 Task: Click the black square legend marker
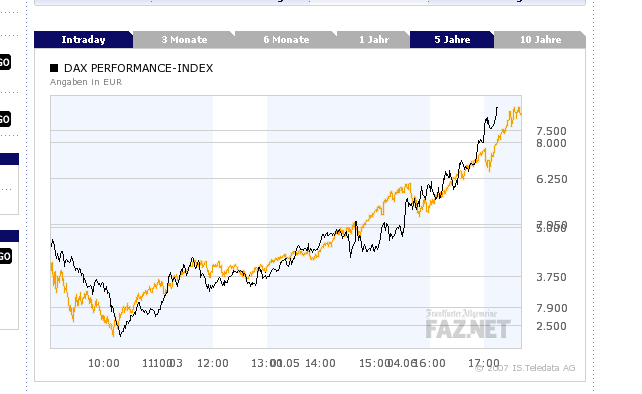(x=54, y=68)
